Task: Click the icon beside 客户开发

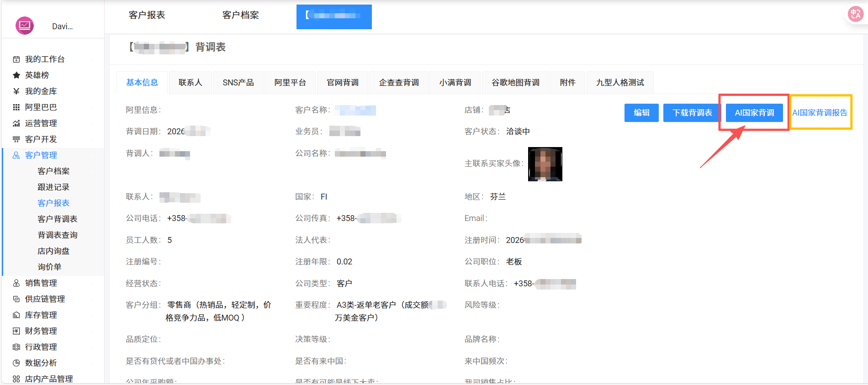Action: click(x=16, y=139)
